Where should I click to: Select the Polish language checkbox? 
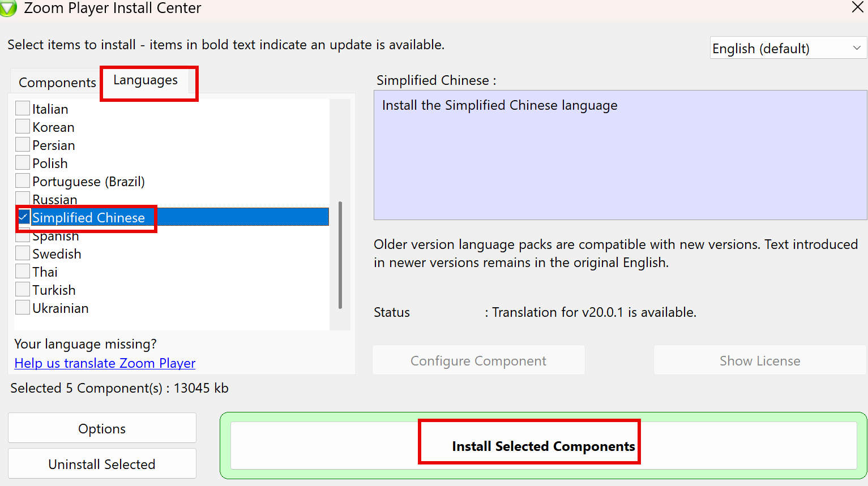[23, 163]
